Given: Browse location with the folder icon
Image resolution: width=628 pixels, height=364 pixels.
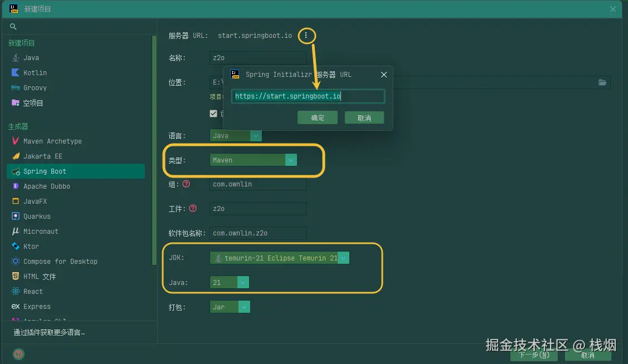Looking at the screenshot, I should tap(602, 82).
